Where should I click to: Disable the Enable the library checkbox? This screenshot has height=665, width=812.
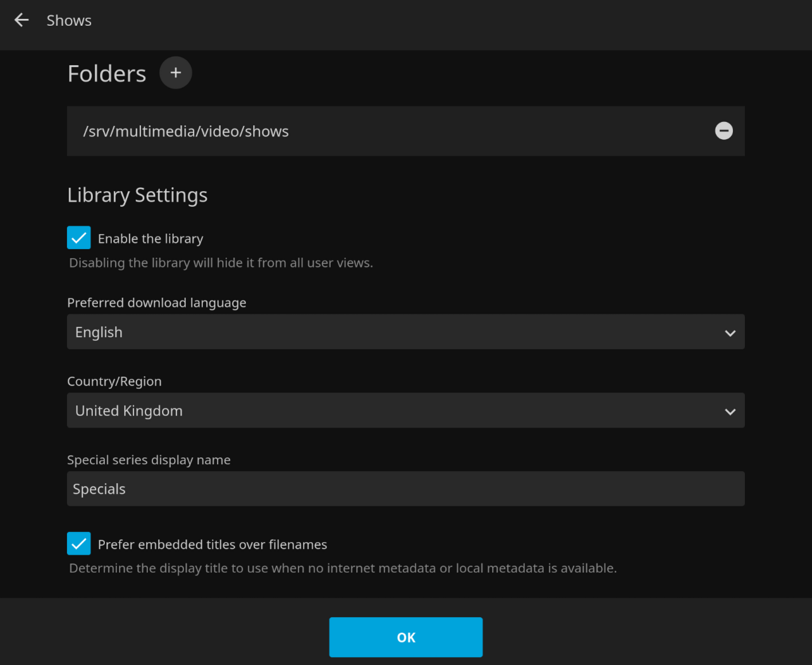point(79,238)
